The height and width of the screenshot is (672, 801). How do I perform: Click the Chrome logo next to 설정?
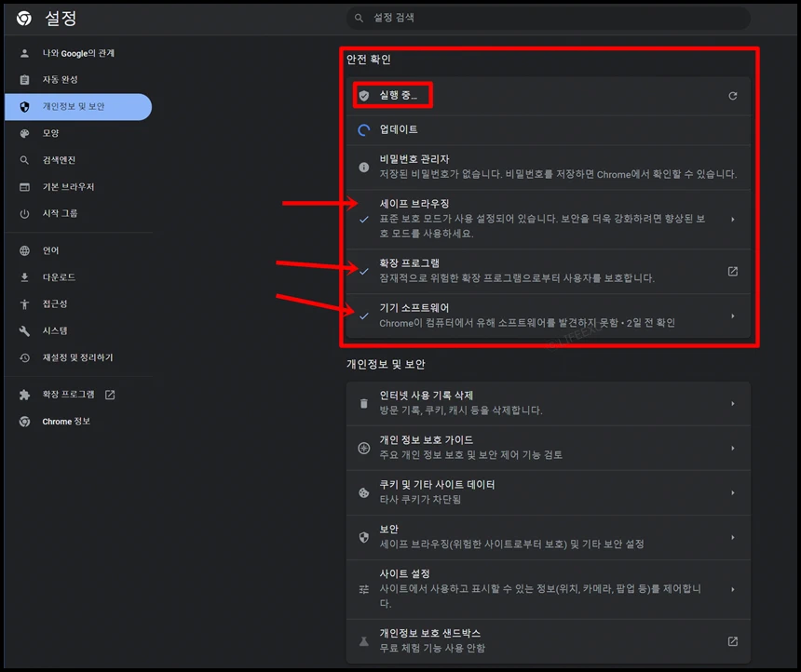[24, 19]
